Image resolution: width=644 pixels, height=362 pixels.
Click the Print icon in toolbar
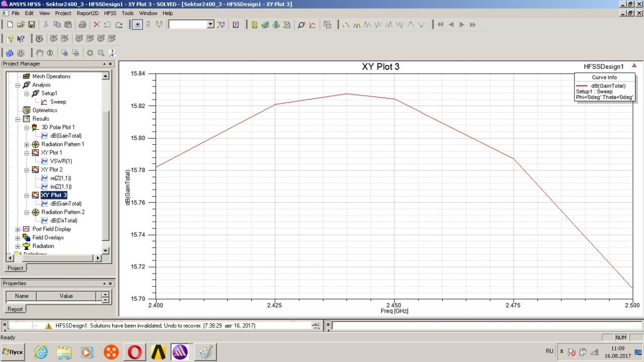pyautogui.click(x=83, y=25)
